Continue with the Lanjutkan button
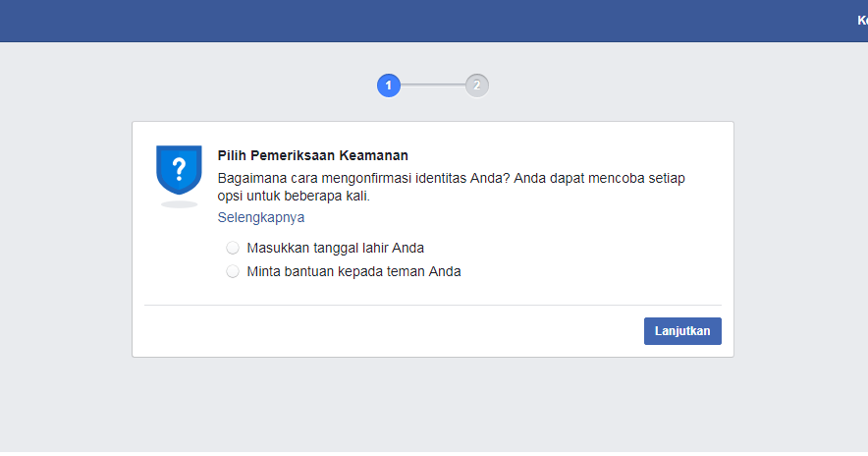 click(682, 331)
